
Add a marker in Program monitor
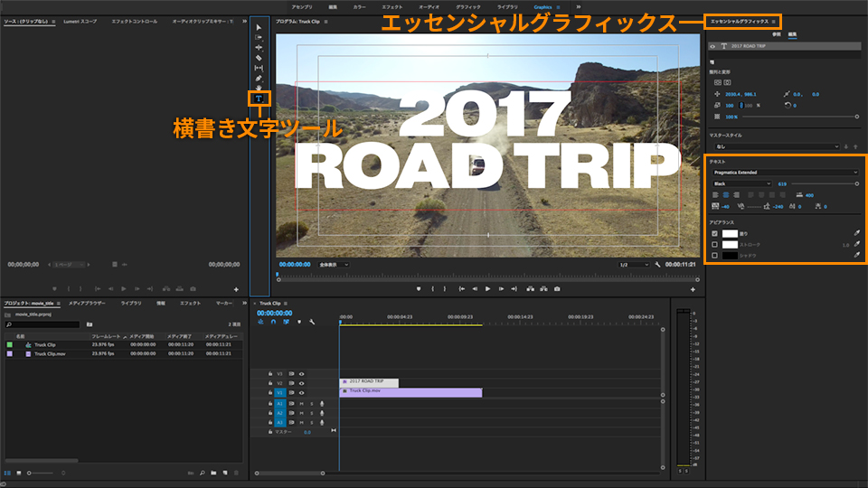pyautogui.click(x=419, y=289)
